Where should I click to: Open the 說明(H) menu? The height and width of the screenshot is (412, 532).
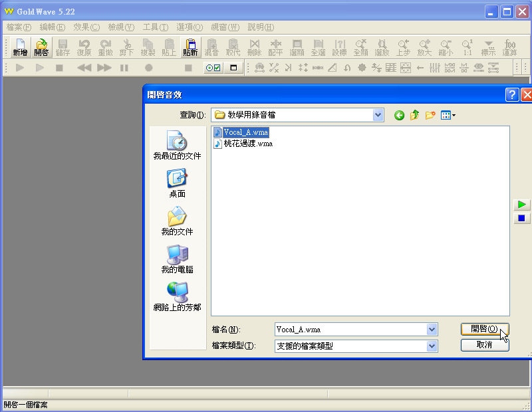261,27
